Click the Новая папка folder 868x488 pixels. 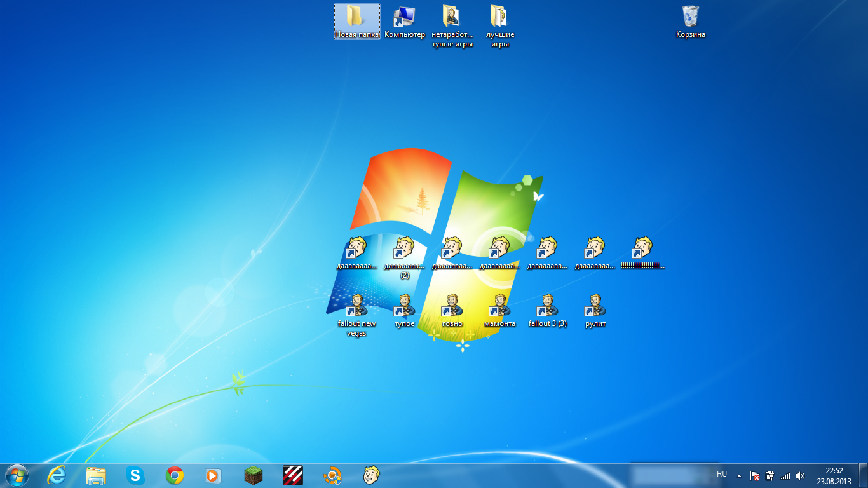pos(356,18)
